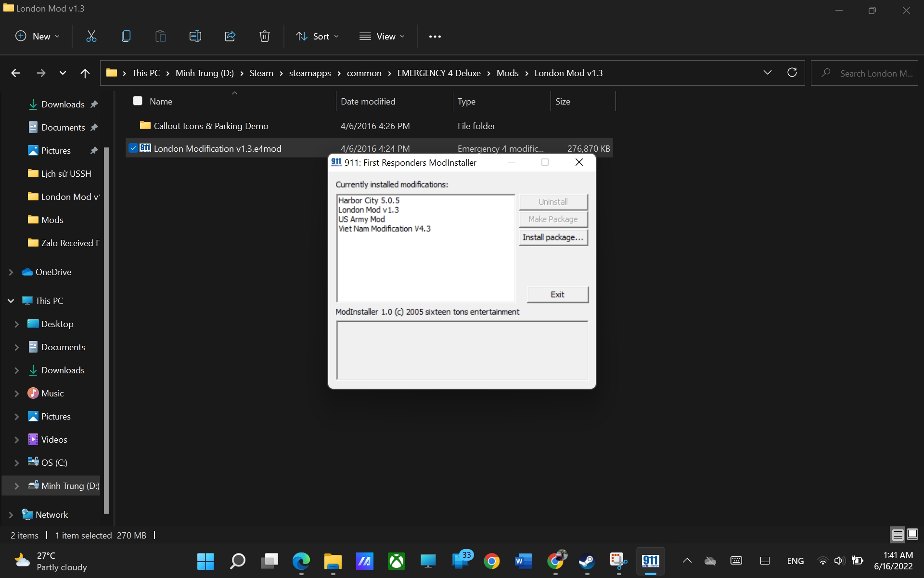Open the Windows Start menu
This screenshot has width=924, height=578.
coord(205,561)
